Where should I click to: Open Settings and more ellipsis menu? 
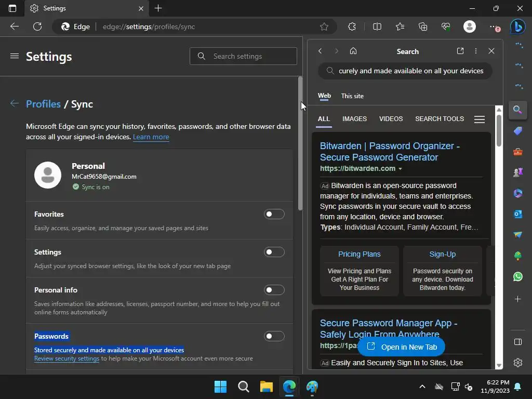pos(494,27)
